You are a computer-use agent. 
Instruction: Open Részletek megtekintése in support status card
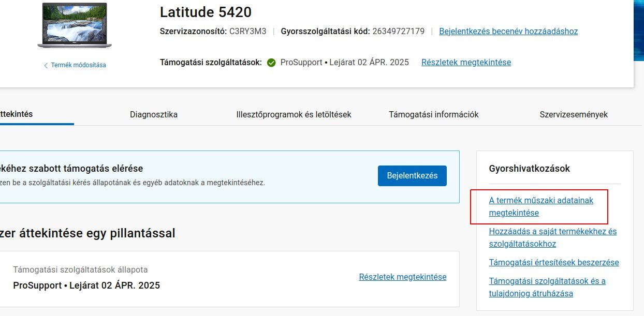click(x=403, y=277)
